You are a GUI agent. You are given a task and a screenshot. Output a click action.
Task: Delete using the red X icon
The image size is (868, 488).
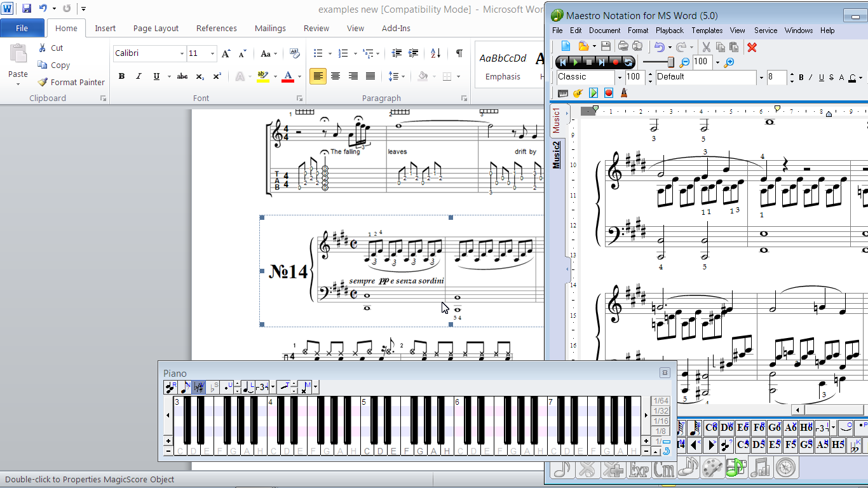pos(752,47)
